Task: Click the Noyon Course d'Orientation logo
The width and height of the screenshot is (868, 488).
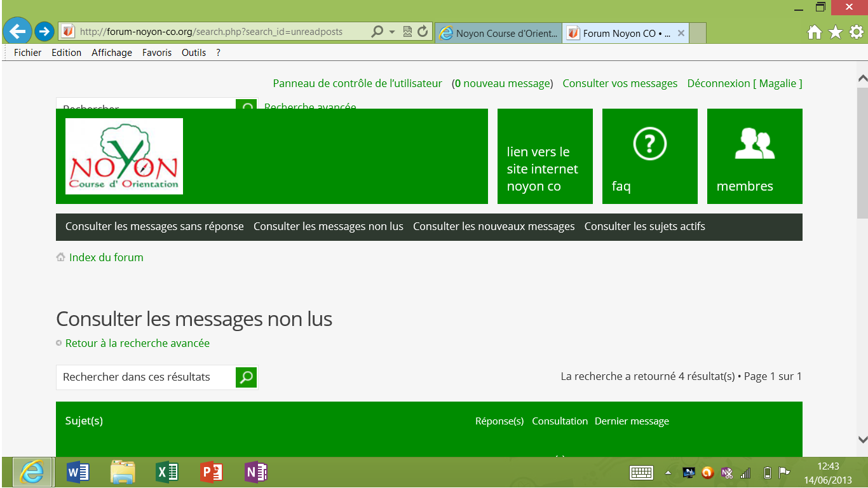Action: point(123,156)
